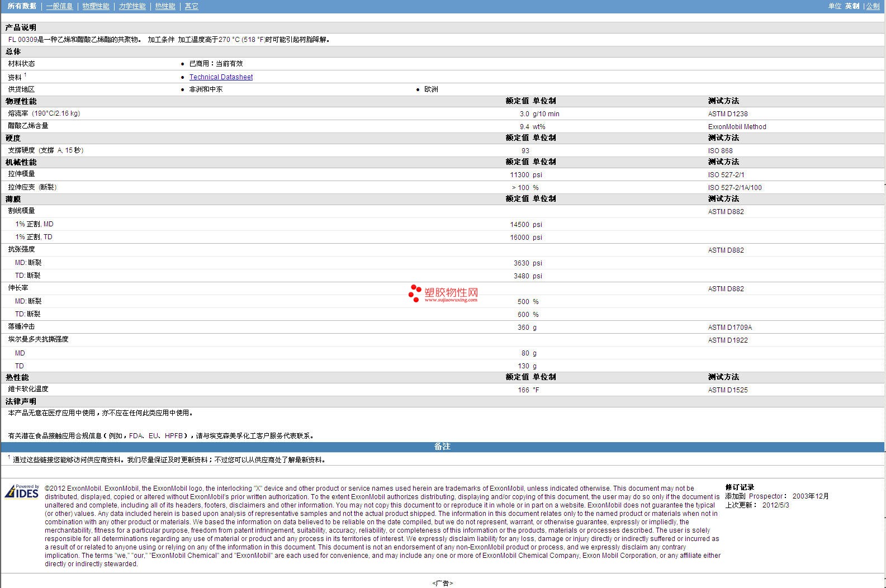Click Elmendorf TD value 130 g
The image size is (886, 588).
(527, 366)
